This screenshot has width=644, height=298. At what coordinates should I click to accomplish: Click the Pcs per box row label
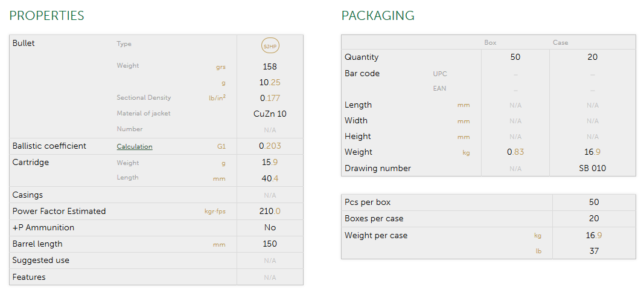[367, 202]
